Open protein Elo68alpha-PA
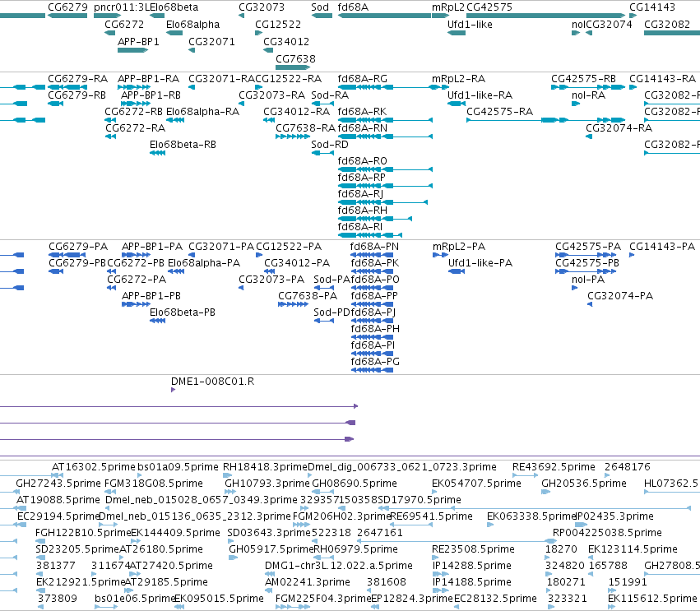Image resolution: width=700 pixels, height=611 pixels. [x=204, y=263]
